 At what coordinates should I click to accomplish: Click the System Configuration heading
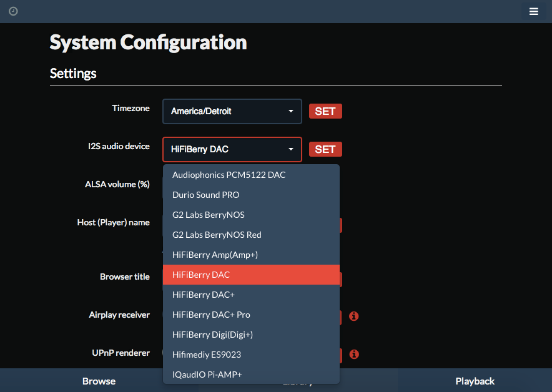[x=148, y=42]
